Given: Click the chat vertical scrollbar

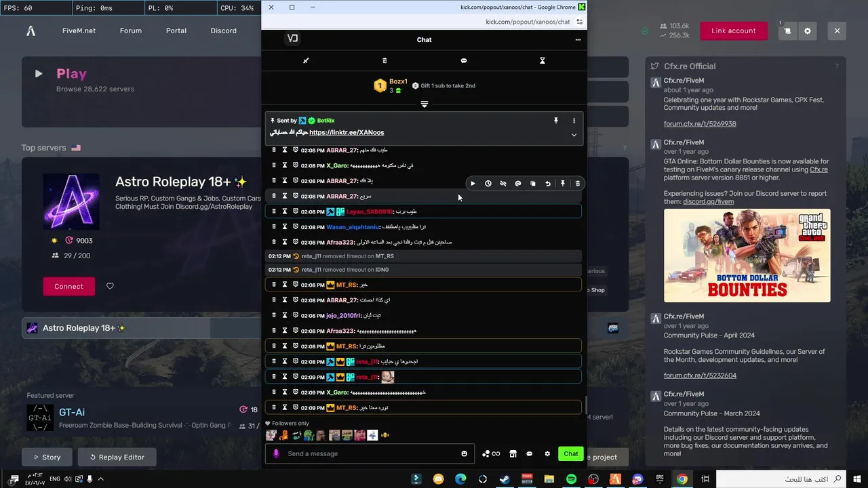Looking at the screenshot, I should 586,404.
